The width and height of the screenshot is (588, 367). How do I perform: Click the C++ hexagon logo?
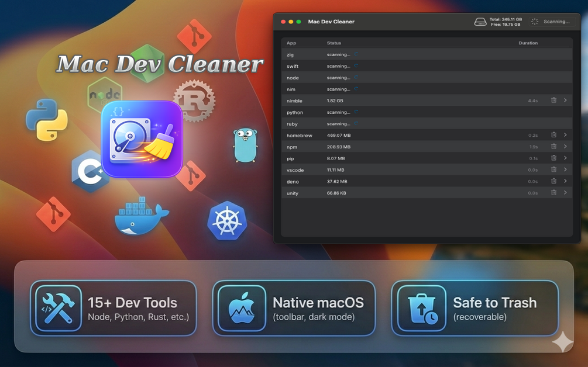90,171
